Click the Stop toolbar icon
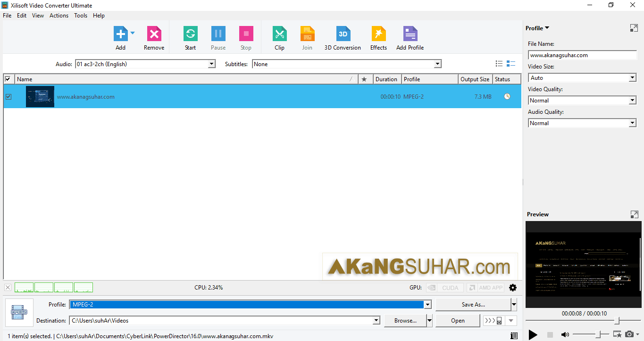The image size is (644, 341). click(246, 34)
